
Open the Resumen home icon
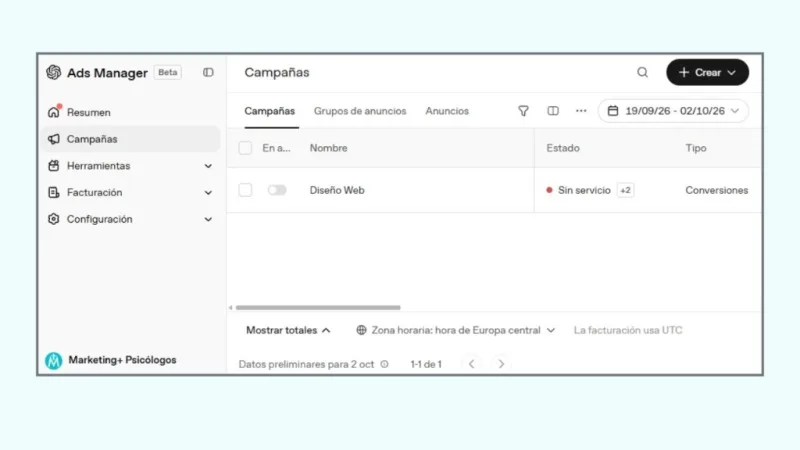point(54,112)
